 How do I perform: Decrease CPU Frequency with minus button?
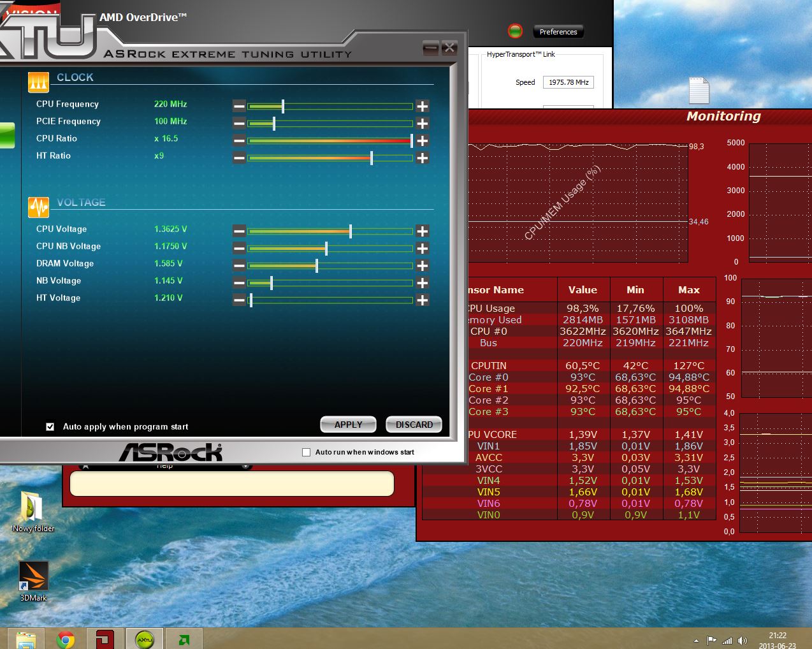pyautogui.click(x=239, y=106)
